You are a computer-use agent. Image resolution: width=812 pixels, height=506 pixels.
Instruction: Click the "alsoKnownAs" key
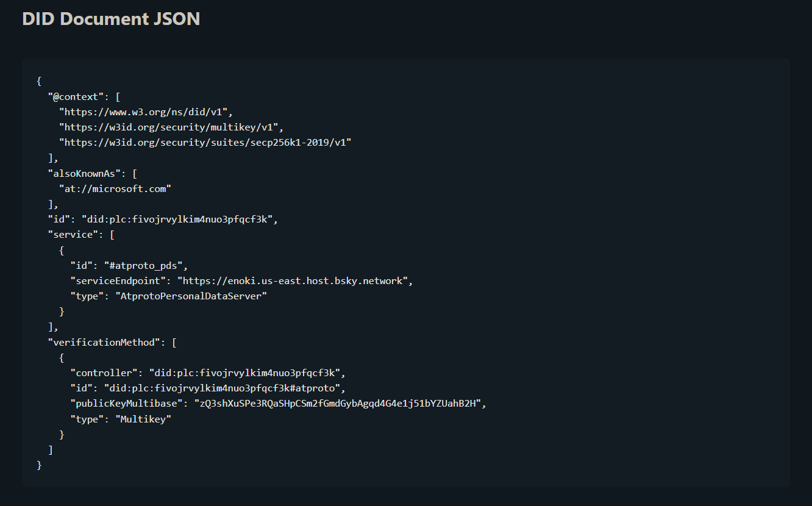tap(84, 173)
